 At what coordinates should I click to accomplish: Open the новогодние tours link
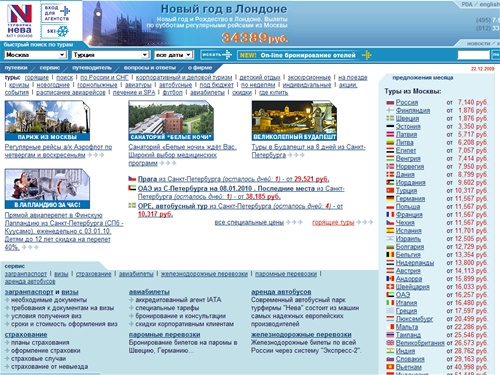pos(53,85)
